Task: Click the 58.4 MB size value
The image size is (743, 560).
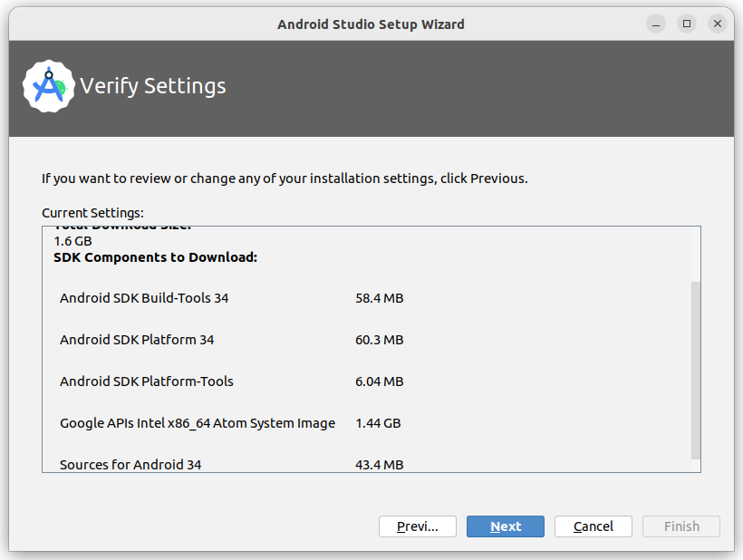Action: click(379, 298)
